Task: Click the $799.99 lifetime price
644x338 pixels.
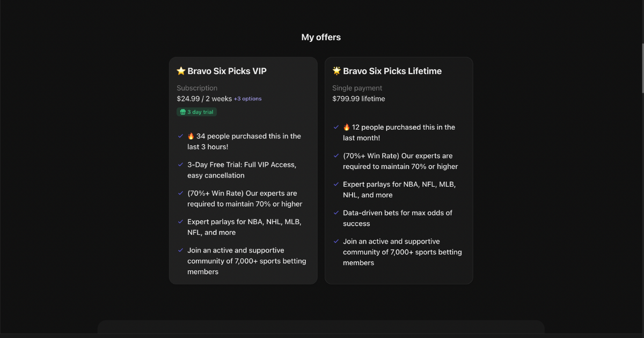Action: click(358, 99)
